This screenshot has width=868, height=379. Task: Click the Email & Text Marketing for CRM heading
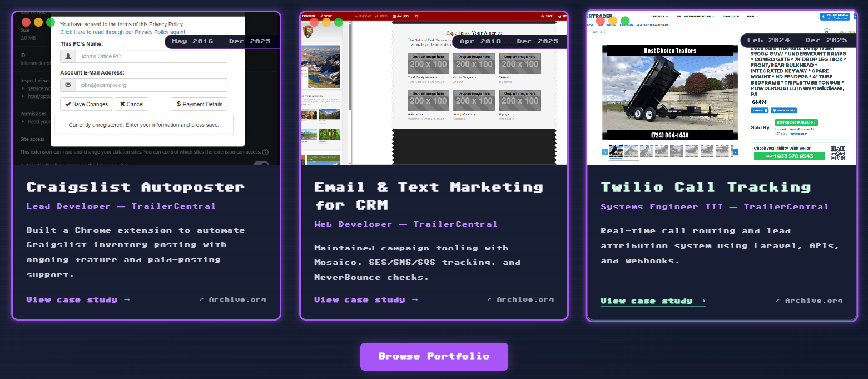pos(429,196)
